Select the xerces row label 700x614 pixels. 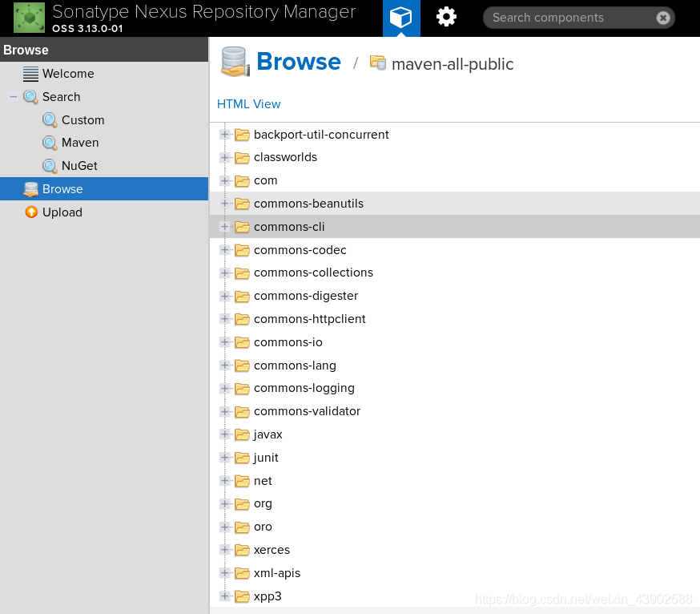272,550
